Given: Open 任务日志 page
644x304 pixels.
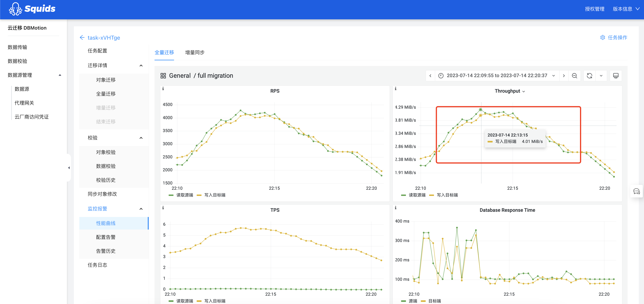Looking at the screenshot, I should [97, 265].
